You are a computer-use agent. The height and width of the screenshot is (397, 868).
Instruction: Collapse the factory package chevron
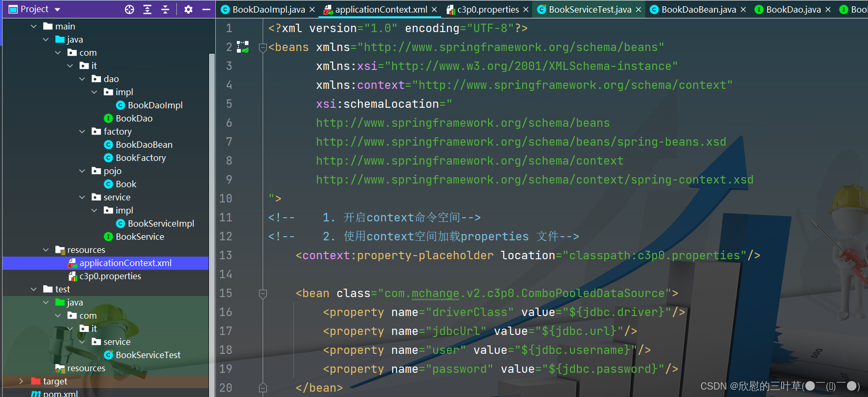[x=82, y=131]
